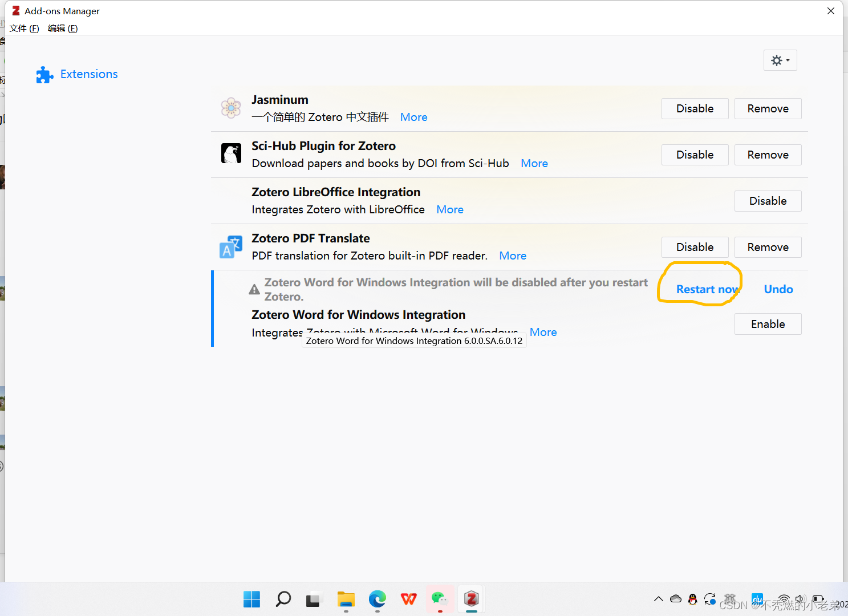Open Windows Start menu
This screenshot has height=616, width=848.
(x=251, y=599)
